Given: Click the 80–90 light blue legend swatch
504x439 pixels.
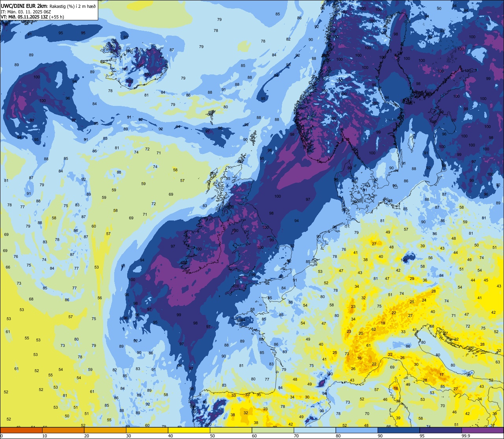Looking at the screenshot, I should coord(357,430).
